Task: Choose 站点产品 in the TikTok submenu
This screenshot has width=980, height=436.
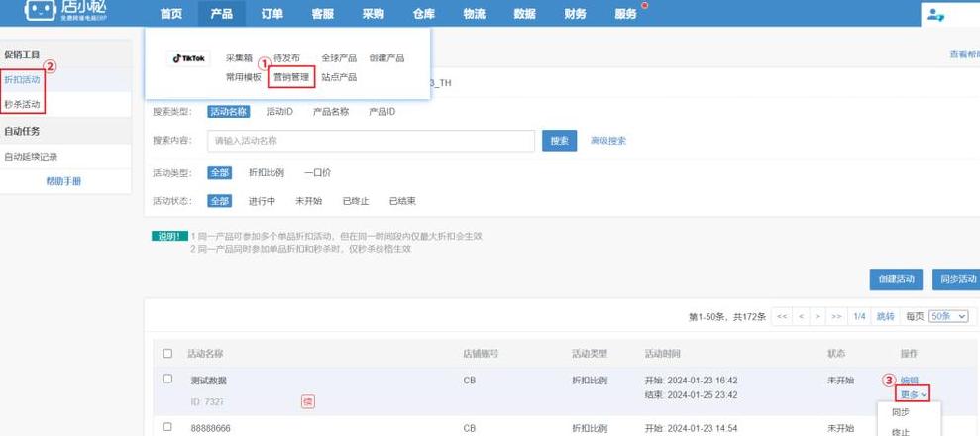Action: tap(339, 77)
